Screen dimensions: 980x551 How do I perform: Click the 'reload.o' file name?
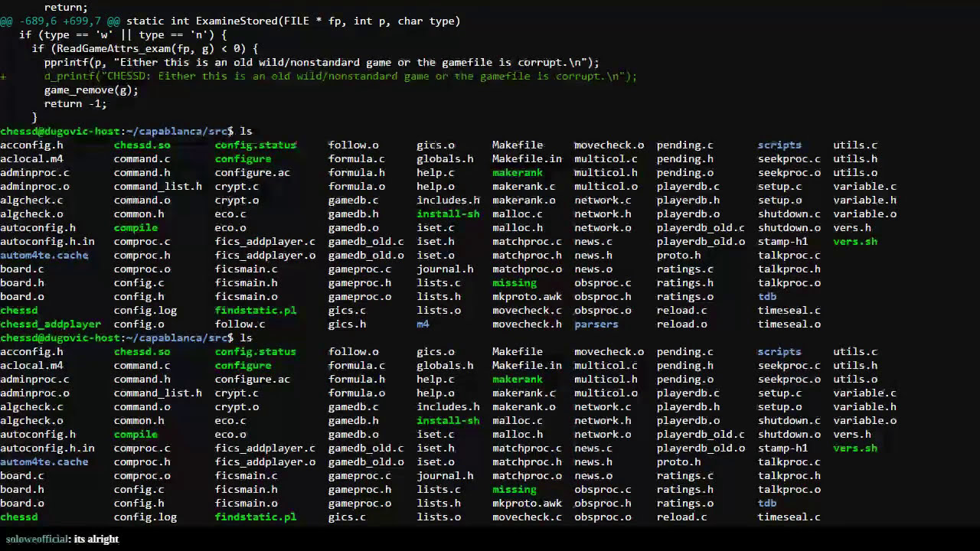[x=681, y=324]
